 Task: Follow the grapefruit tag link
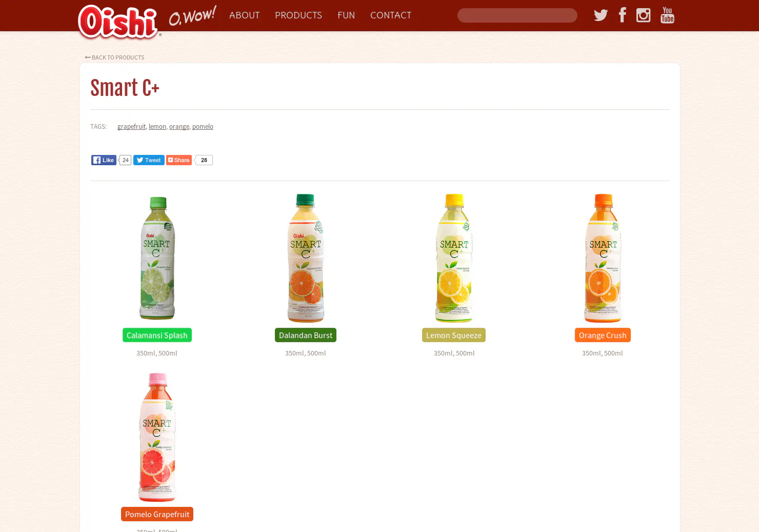pos(131,127)
